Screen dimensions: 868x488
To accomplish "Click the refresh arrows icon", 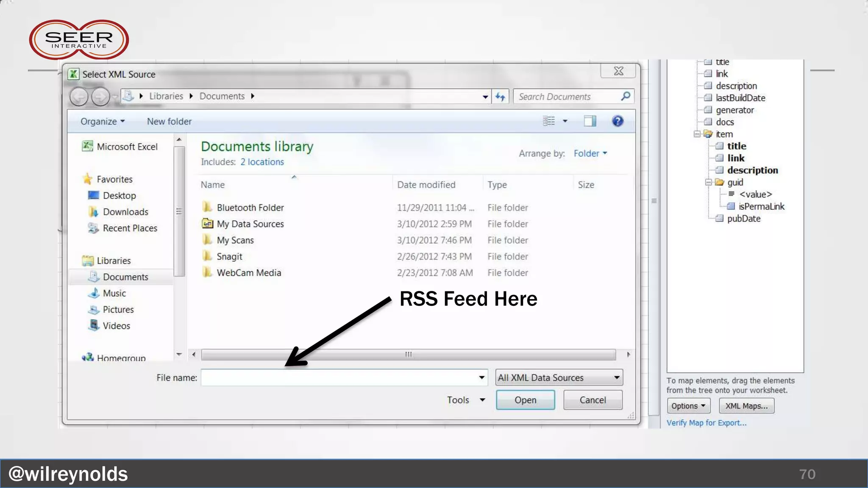I will [x=500, y=97].
